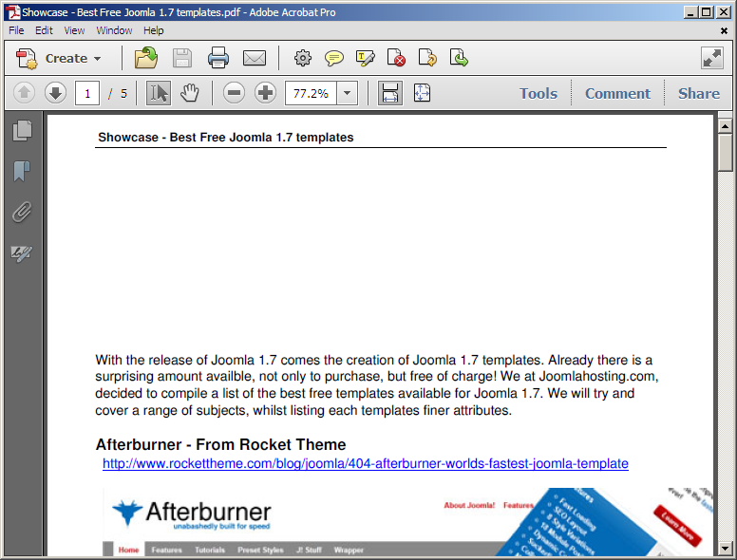This screenshot has width=737, height=560.
Task: Go to next page arrow
Action: point(55,93)
